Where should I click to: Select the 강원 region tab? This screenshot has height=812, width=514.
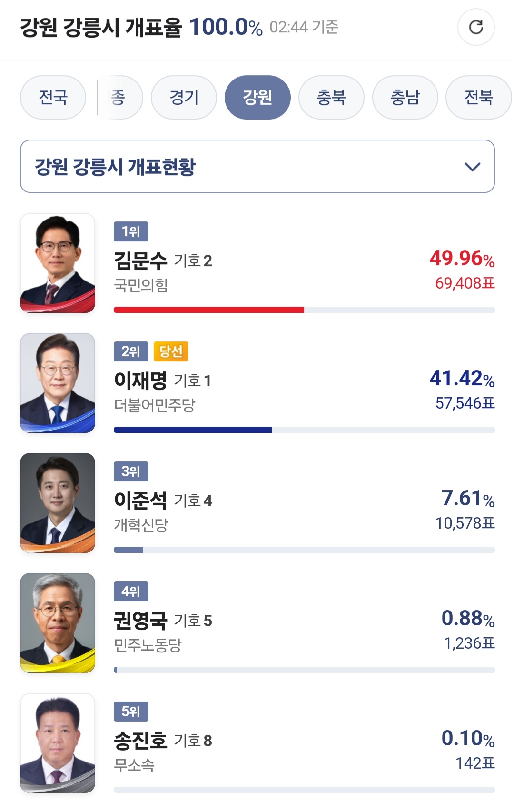[x=257, y=98]
